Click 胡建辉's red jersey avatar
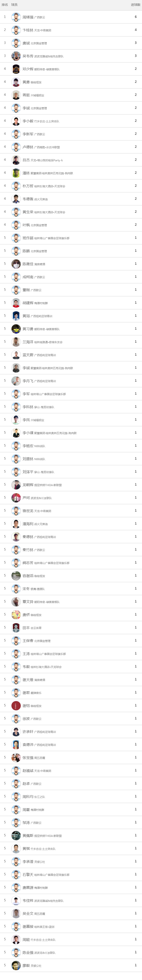Viewport: 142px width, 980px height. tap(16, 303)
